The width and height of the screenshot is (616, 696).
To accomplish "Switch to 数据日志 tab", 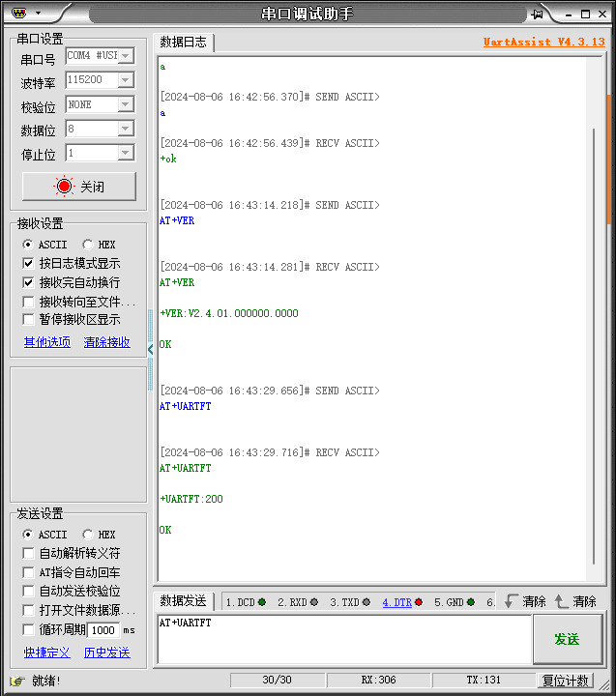I will (184, 43).
